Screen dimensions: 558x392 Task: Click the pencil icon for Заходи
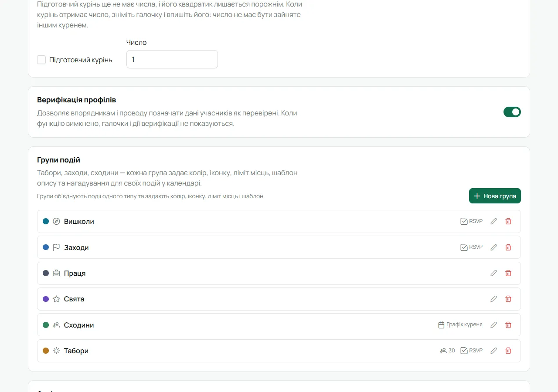[x=493, y=247]
